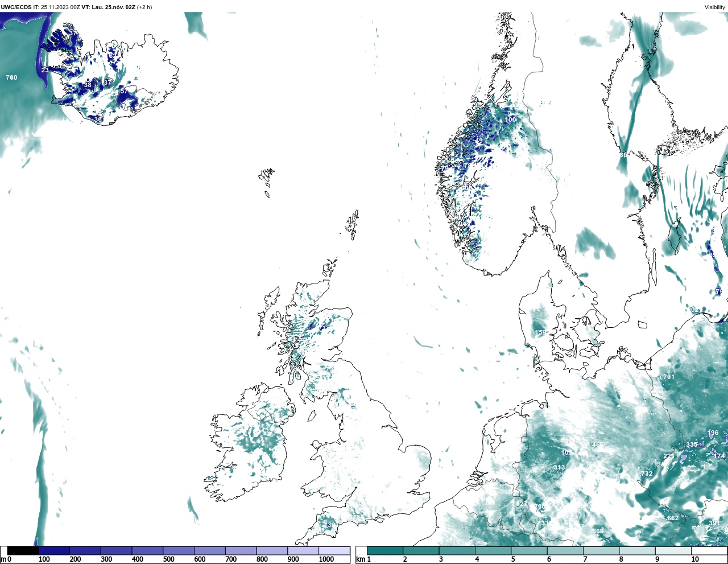This screenshot has height=564, width=728.
Task: Click the 'Visibility' title in corner
Action: 715,7
